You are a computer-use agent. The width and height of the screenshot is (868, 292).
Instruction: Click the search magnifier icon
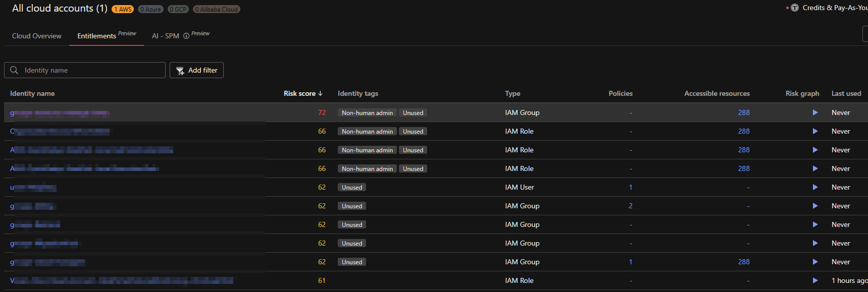tap(14, 70)
